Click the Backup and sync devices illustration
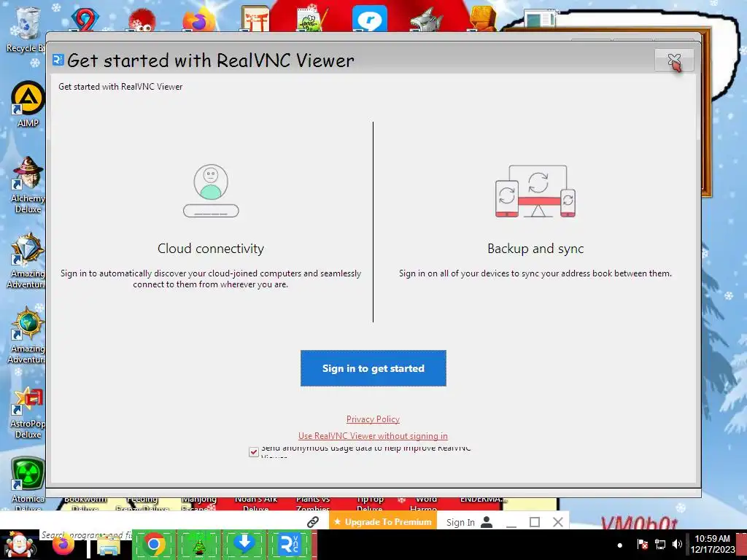 pyautogui.click(x=535, y=191)
